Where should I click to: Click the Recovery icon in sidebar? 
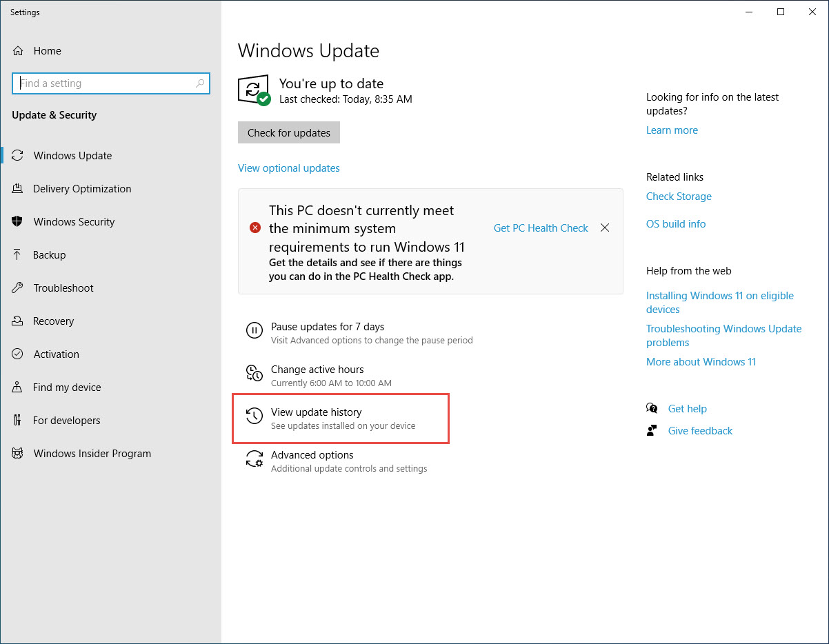point(18,321)
